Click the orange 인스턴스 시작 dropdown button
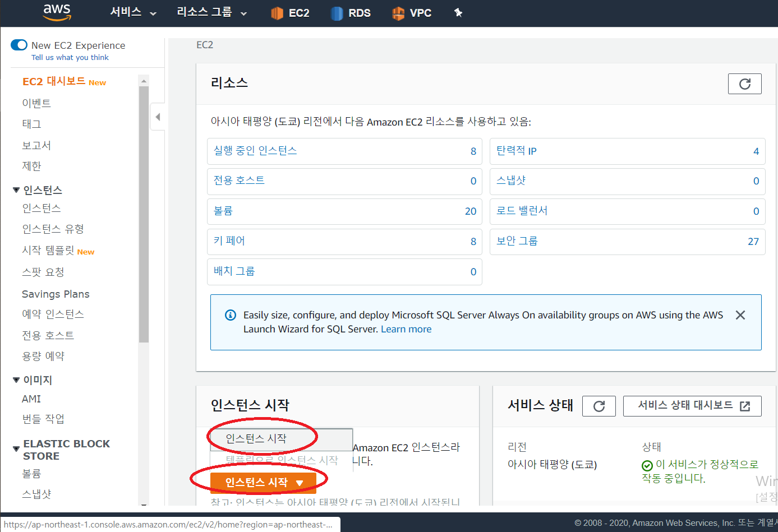 click(263, 482)
